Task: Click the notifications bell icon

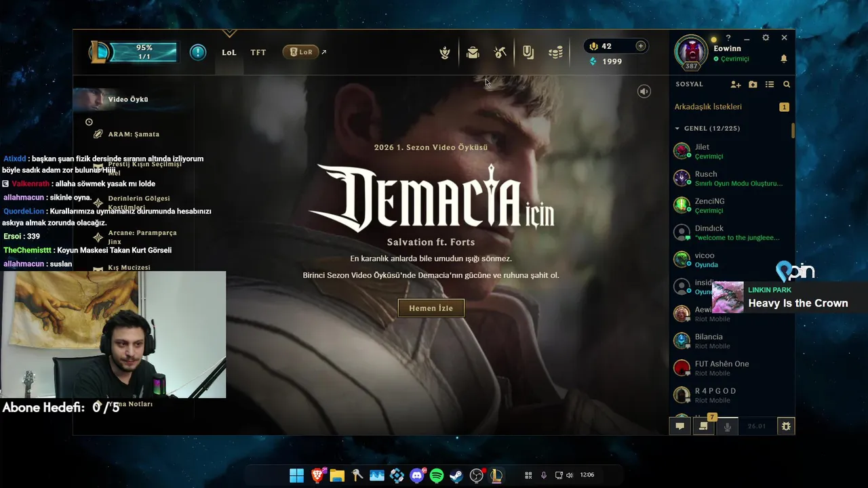Action: point(784,59)
